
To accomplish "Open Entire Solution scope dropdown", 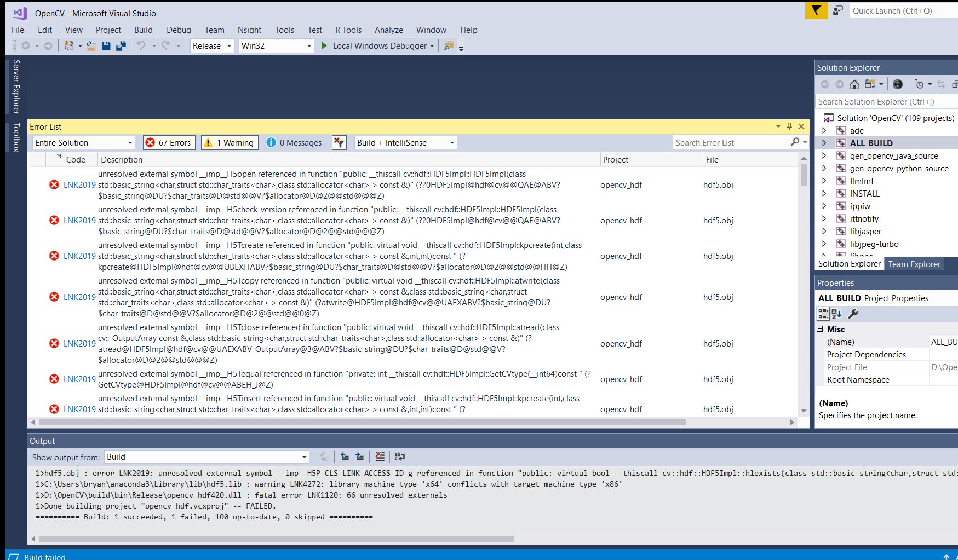I will tap(84, 143).
